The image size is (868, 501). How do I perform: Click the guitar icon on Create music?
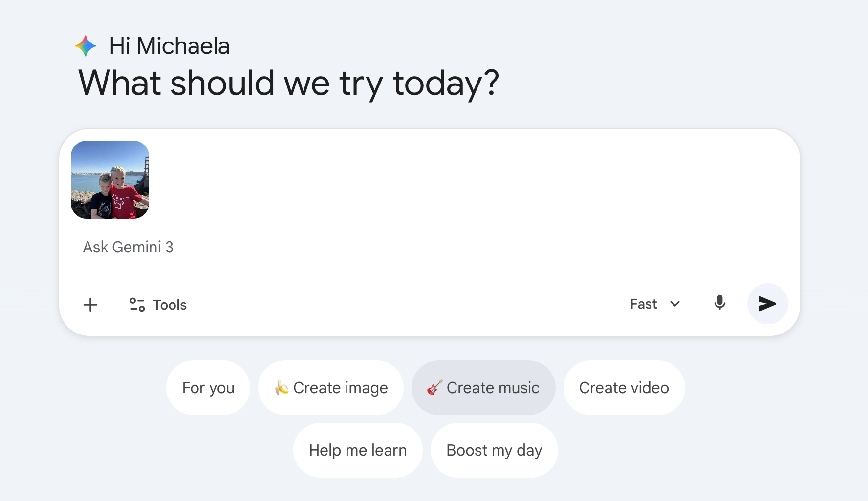click(x=434, y=388)
